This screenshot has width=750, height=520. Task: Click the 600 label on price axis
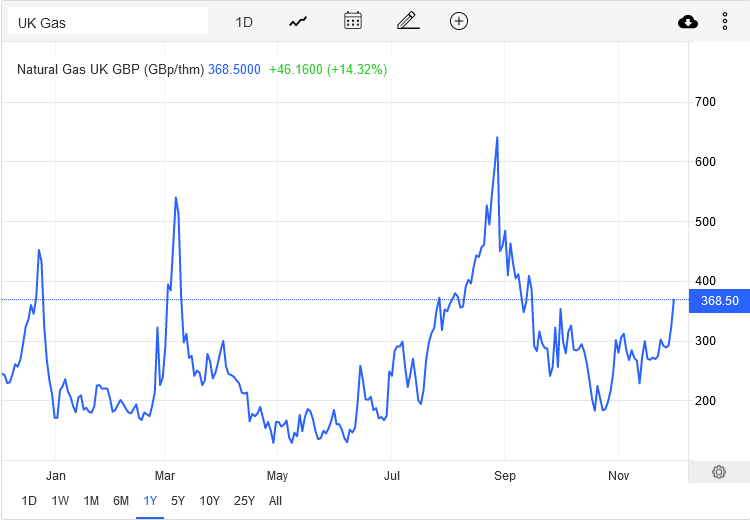[706, 162]
